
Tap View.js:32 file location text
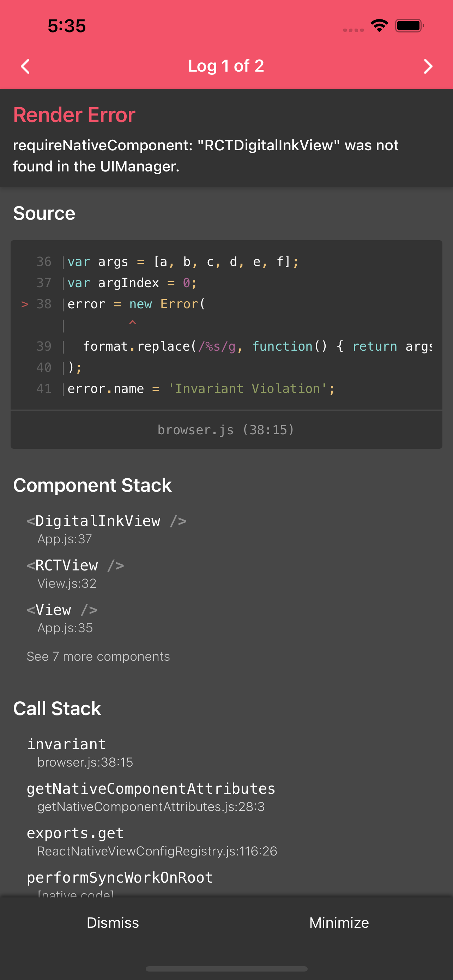tap(67, 583)
